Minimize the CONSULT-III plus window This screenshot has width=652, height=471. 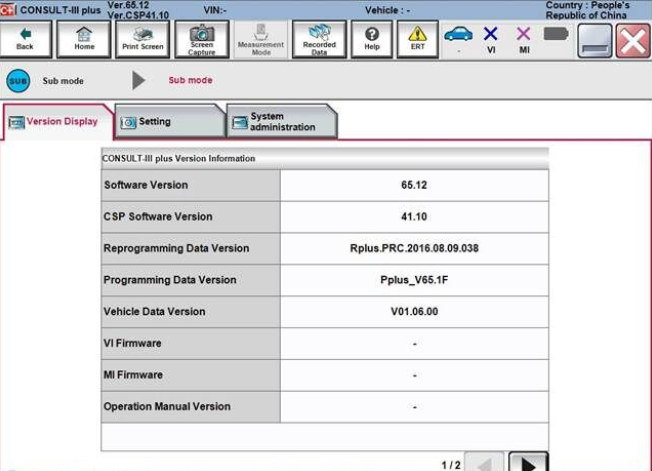pos(595,40)
